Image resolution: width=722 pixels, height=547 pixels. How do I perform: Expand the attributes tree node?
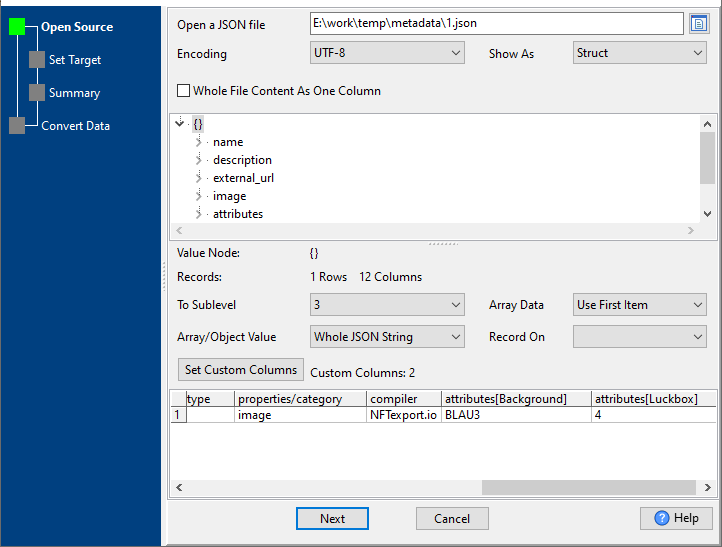(x=199, y=214)
